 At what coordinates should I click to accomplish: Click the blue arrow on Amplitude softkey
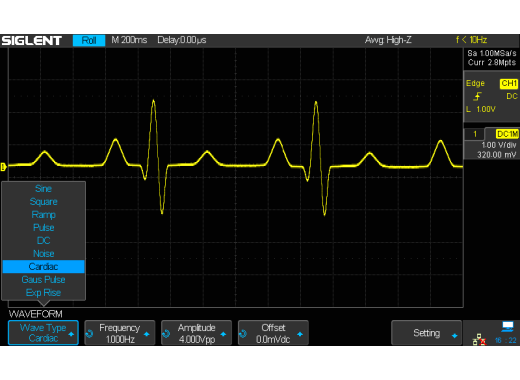coord(223,334)
